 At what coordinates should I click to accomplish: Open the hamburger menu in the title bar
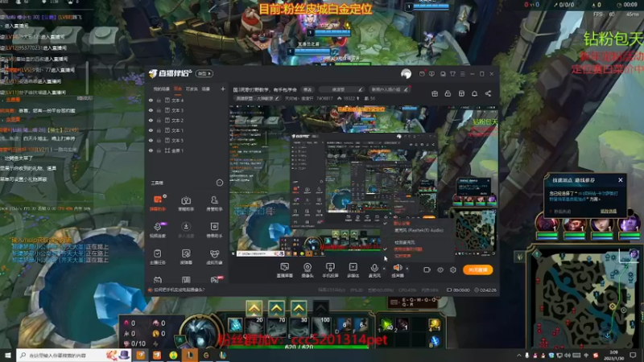[x=462, y=74]
